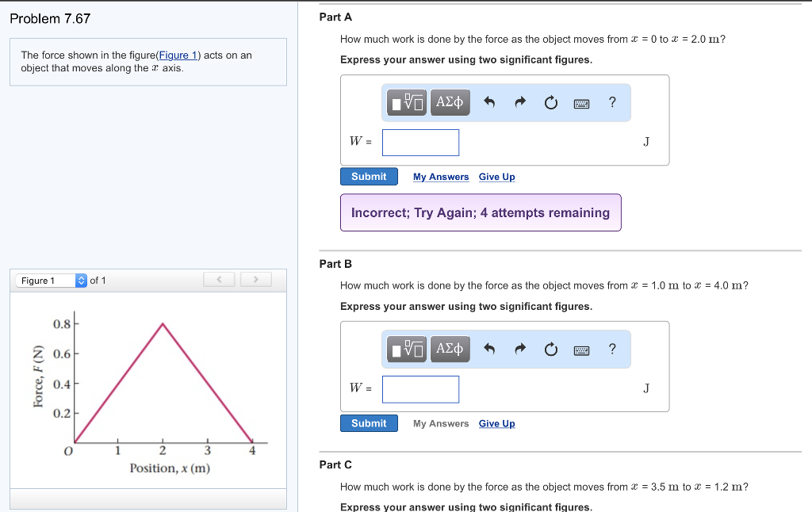Undo last edit in Part B
The width and height of the screenshot is (812, 512).
(488, 349)
